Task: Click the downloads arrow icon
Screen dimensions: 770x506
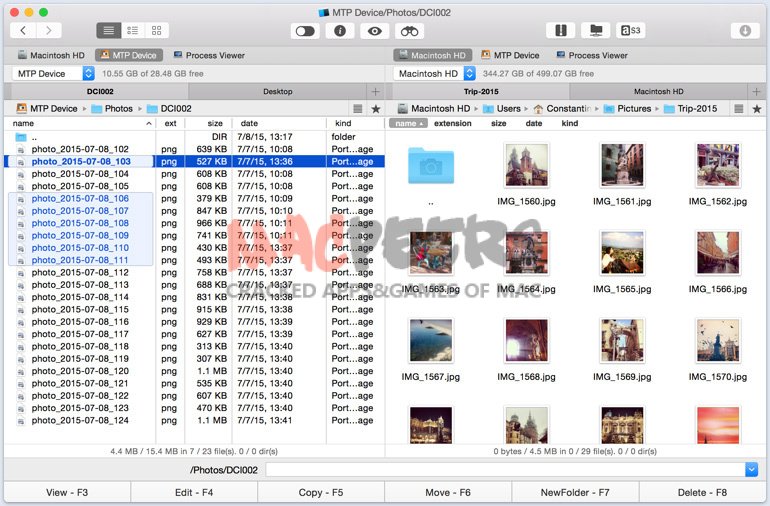Action: coord(745,31)
